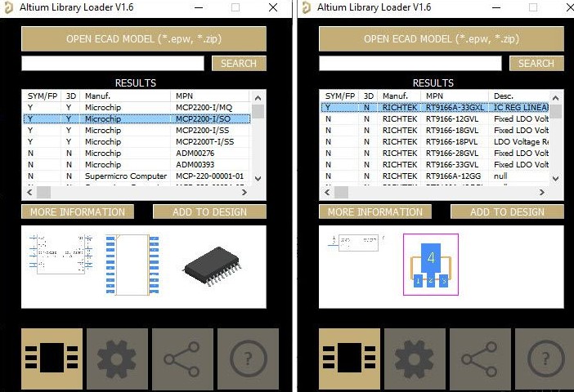The height and width of the screenshot is (392, 574).
Task: Click scroll up arrow in left results list
Action: tap(258, 98)
